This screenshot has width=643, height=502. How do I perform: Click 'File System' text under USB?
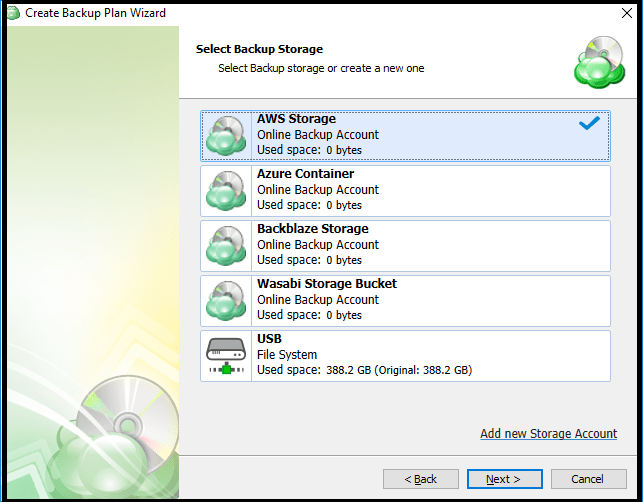coord(287,354)
